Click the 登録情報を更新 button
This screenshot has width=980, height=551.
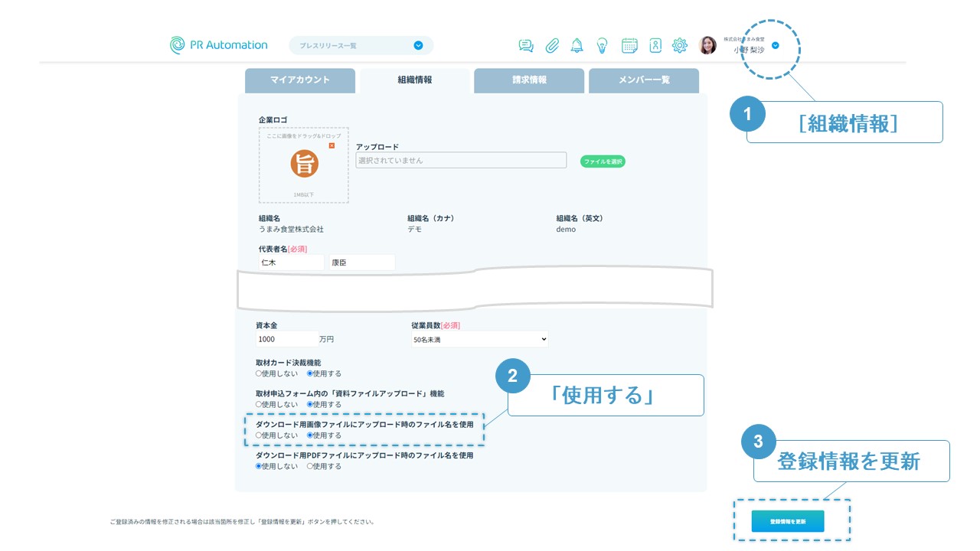[x=788, y=521]
